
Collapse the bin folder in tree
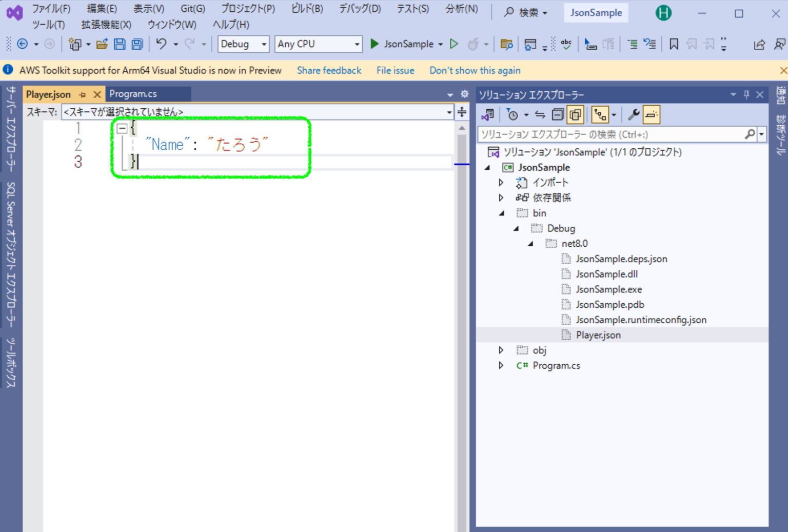502,213
